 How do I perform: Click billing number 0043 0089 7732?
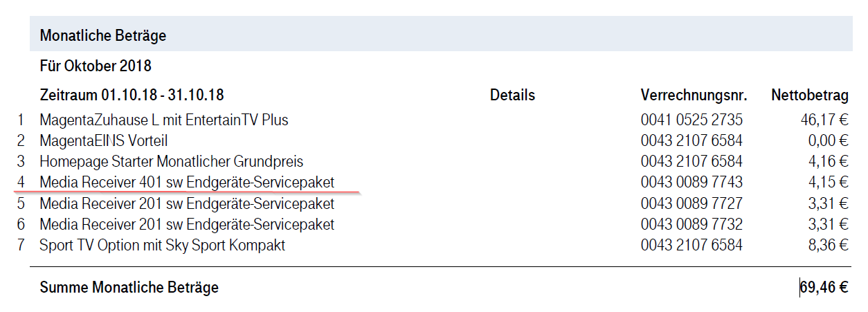coord(691,224)
